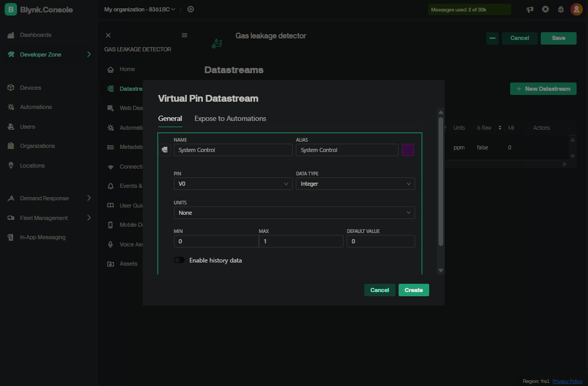588x386 pixels.
Task: Open the PIN V0 dropdown
Action: pyautogui.click(x=233, y=184)
